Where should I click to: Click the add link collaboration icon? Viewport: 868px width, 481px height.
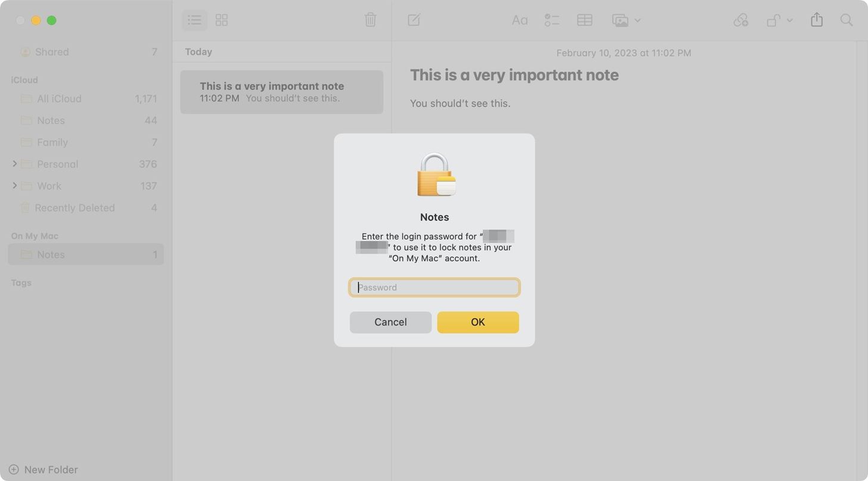740,20
